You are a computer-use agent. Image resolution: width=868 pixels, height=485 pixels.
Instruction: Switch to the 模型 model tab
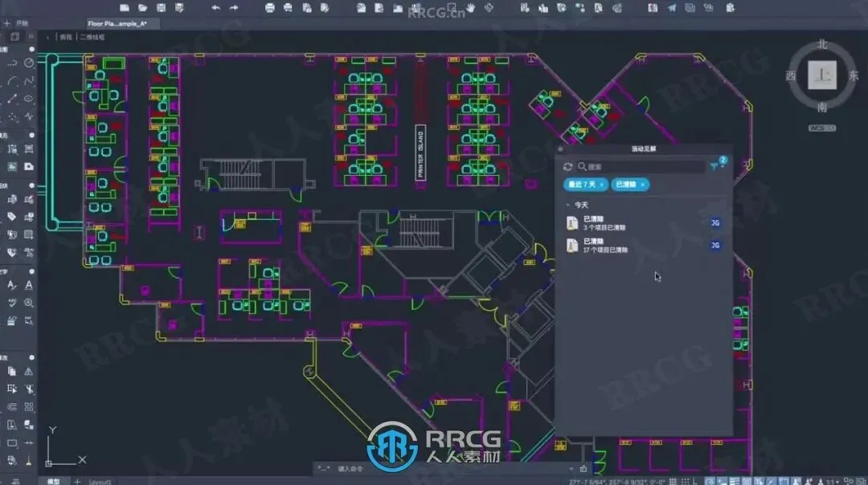pos(53,481)
